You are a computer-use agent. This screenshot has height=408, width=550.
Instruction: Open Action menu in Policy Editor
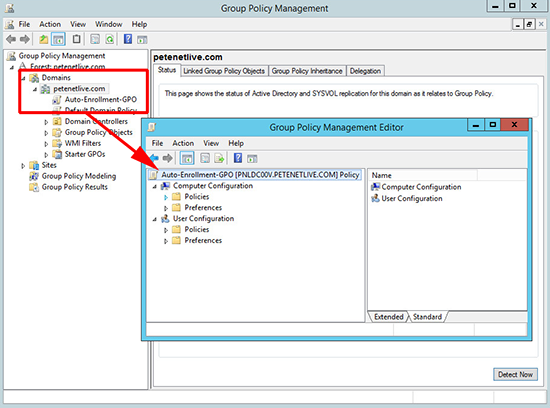[x=183, y=143]
